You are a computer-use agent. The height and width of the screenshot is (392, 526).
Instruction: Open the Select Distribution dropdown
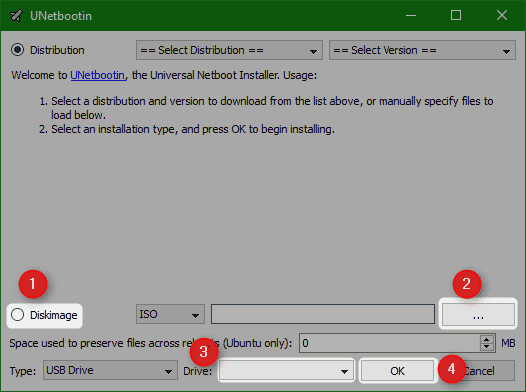coord(229,50)
